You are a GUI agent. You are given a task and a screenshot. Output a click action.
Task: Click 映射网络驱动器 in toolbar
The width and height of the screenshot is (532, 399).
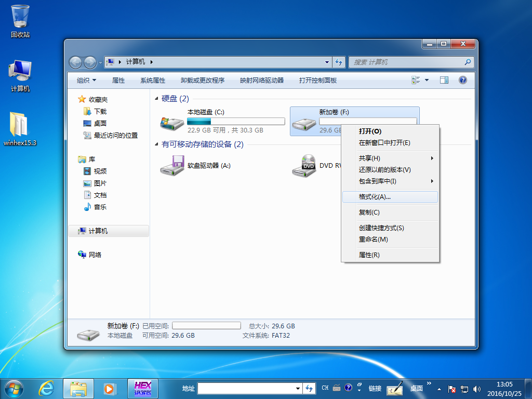262,81
